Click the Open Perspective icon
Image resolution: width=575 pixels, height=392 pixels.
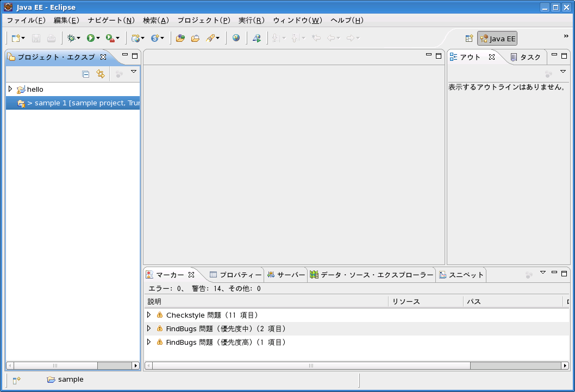pyautogui.click(x=469, y=39)
